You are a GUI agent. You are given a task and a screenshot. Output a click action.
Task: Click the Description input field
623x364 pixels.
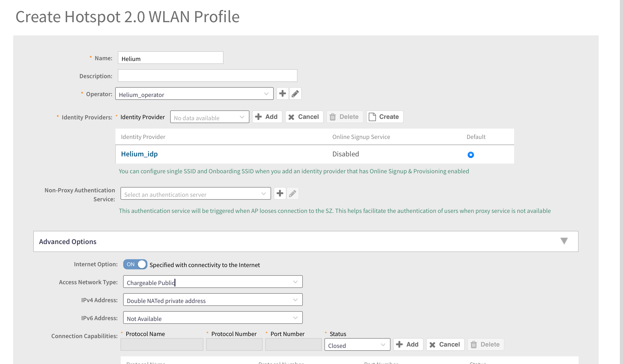(x=207, y=76)
